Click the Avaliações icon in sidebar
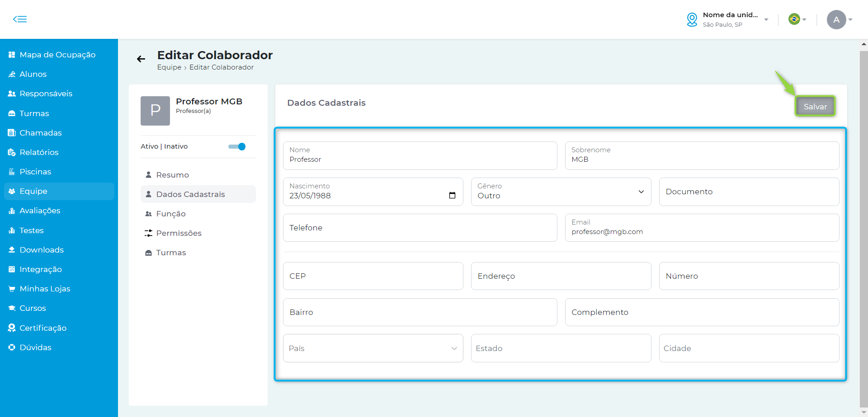Screen dimensions: 868x417 pyautogui.click(x=12, y=211)
